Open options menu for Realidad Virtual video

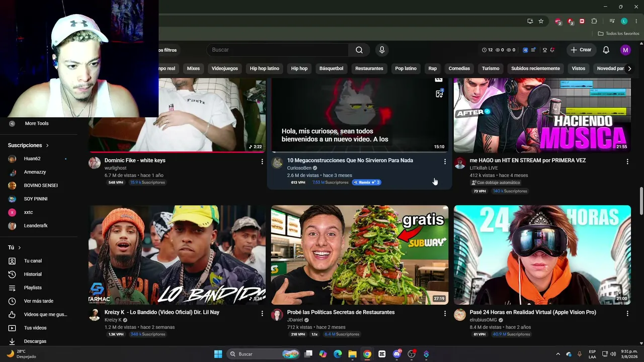(x=627, y=313)
